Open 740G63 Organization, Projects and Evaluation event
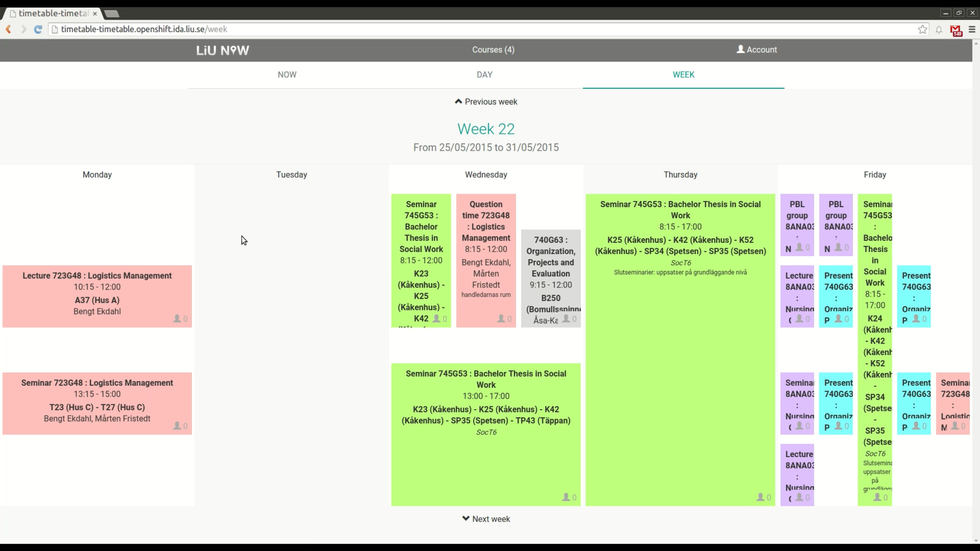 point(550,278)
